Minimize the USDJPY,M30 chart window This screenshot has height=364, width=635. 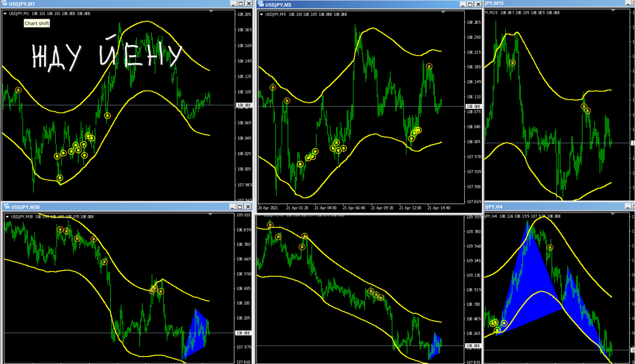point(233,207)
